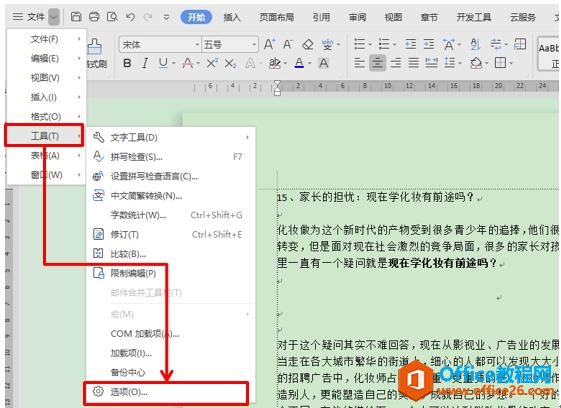The image size is (561, 408).
Task: Select 拼写检查(S)... menu entry
Action: tap(170, 157)
